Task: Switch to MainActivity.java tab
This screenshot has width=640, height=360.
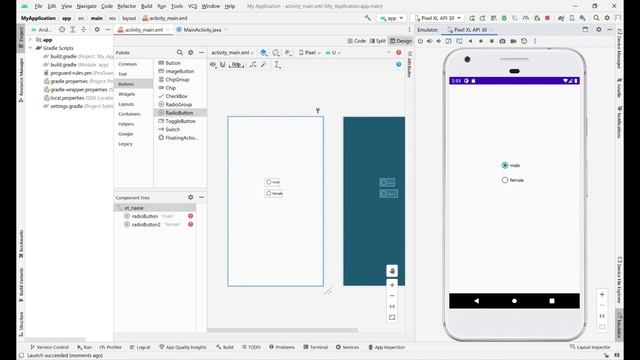Action: pos(202,29)
